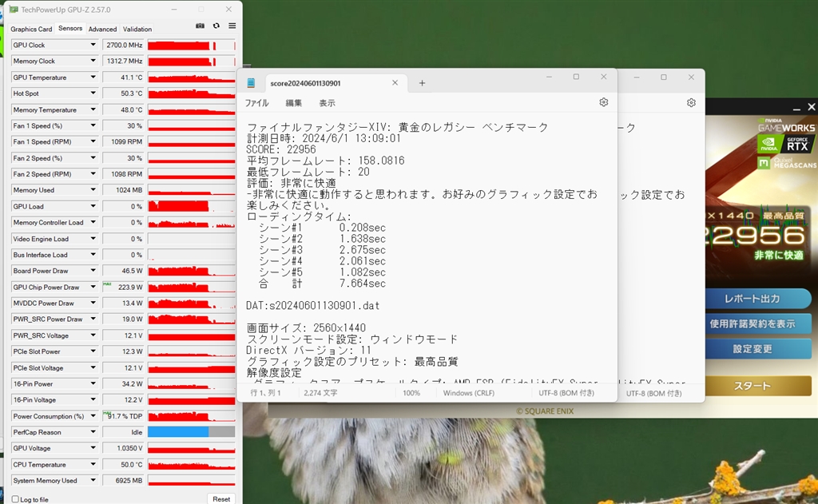
Task: Open the 表示 menu in Notepad
Action: pos(327,103)
